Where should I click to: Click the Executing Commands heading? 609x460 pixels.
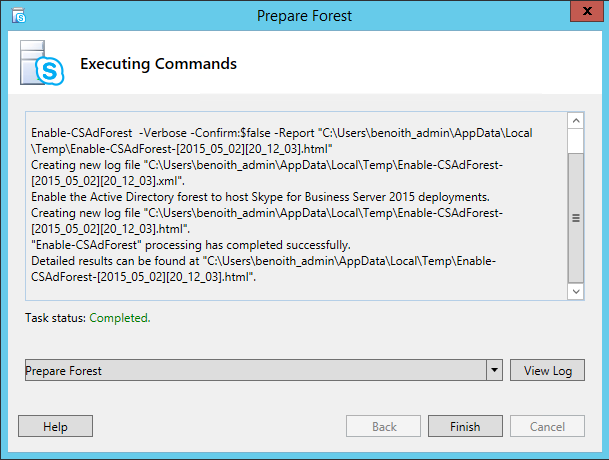(x=158, y=64)
